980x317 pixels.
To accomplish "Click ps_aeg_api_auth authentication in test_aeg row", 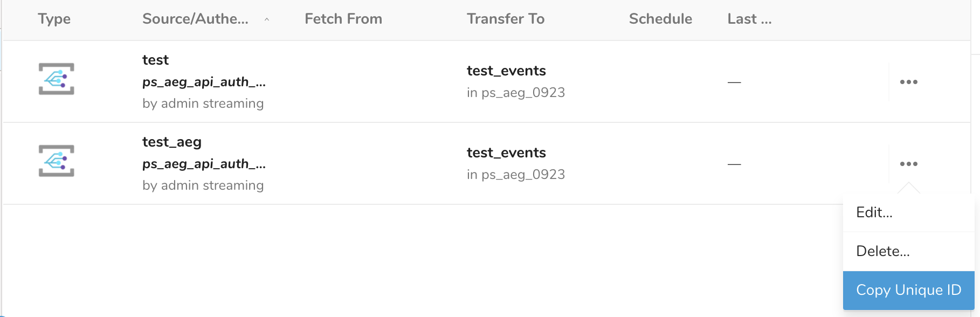I will [203, 164].
